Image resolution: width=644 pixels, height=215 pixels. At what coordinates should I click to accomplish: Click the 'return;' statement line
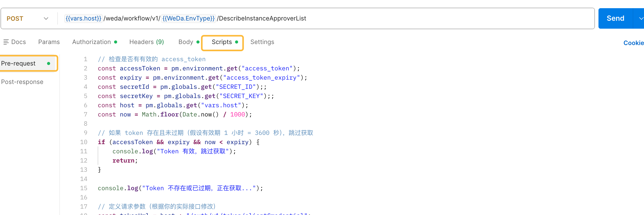click(125, 160)
